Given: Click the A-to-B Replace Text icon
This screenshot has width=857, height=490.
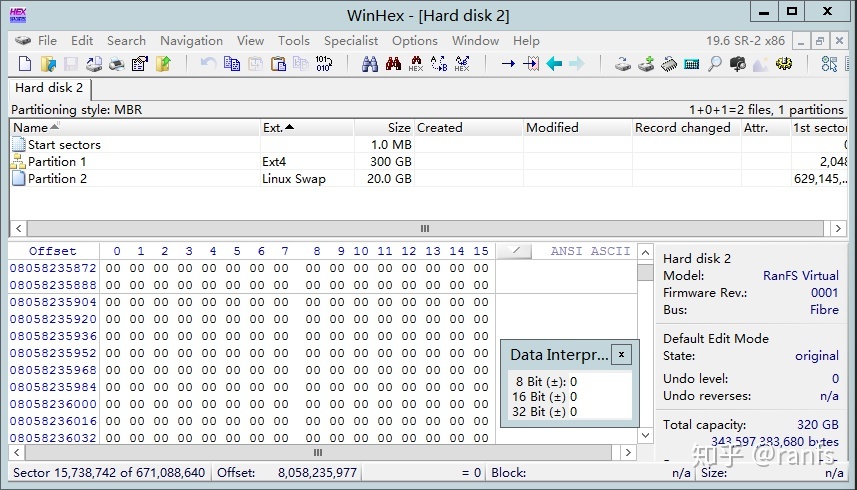Looking at the screenshot, I should [x=439, y=64].
